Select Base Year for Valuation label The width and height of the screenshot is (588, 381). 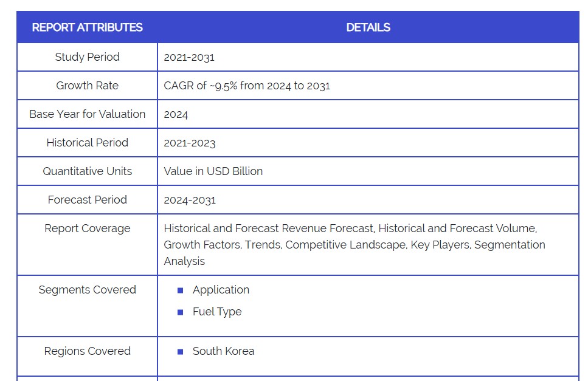point(87,114)
